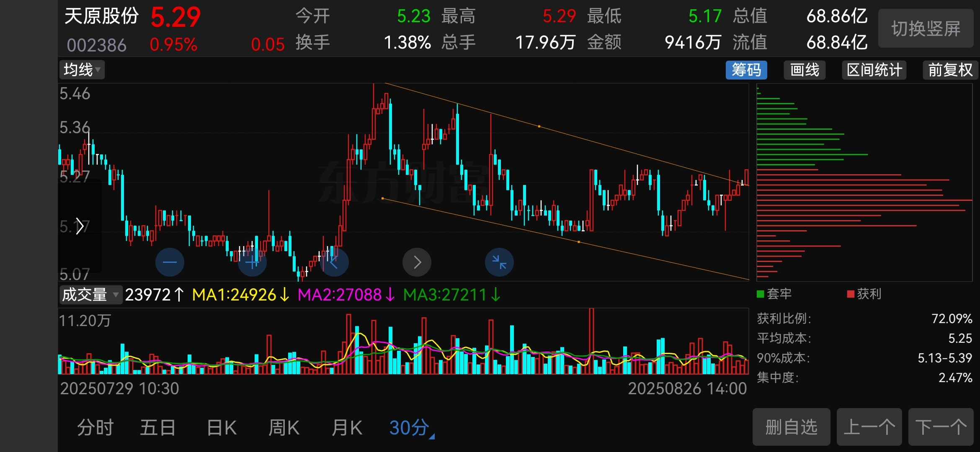
Task: Click the chip distribution histogram
Action: click(864, 182)
